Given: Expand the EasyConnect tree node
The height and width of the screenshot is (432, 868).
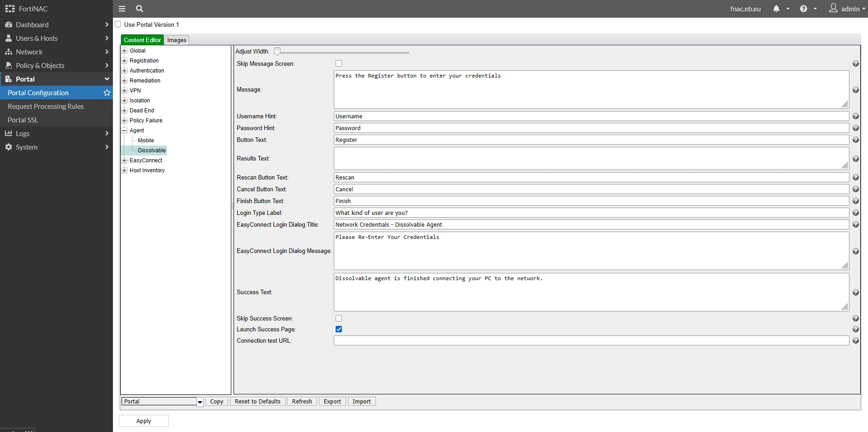Looking at the screenshot, I should 124,160.
